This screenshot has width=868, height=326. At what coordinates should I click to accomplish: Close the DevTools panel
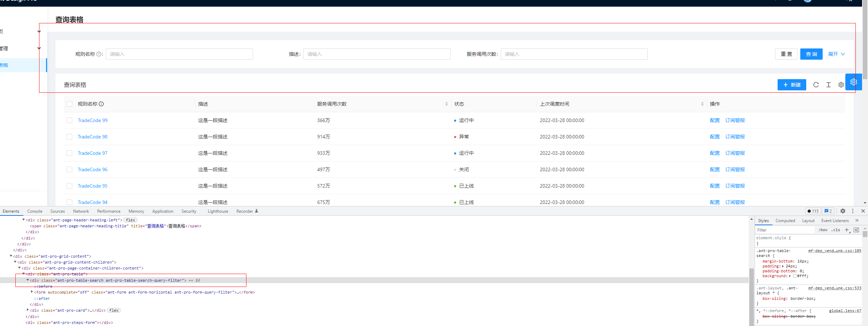[863, 211]
